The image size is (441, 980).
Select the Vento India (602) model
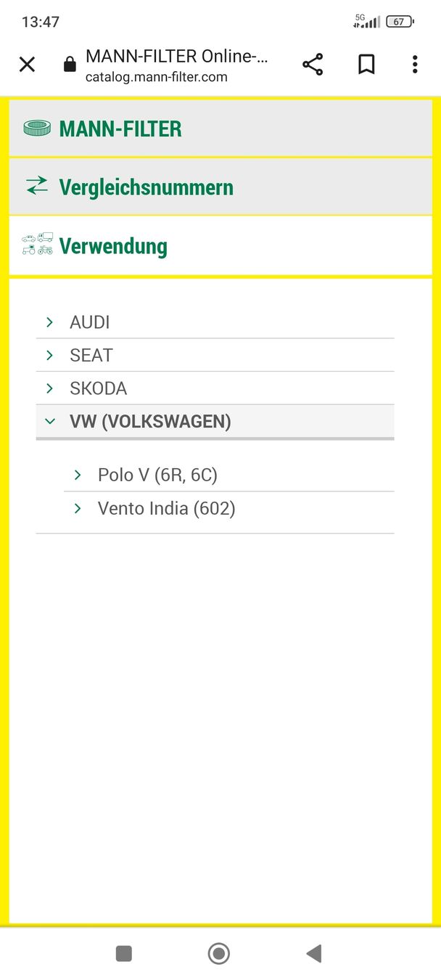166,508
